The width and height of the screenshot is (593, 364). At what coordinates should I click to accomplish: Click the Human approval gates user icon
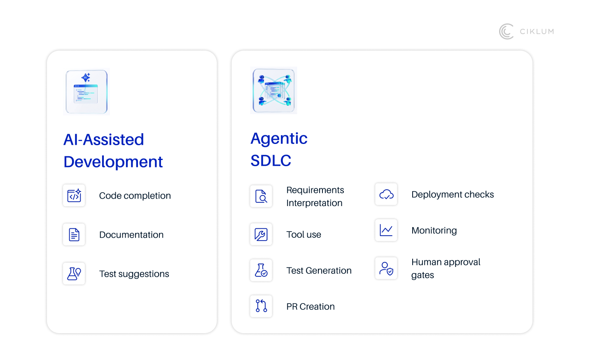coord(386,268)
